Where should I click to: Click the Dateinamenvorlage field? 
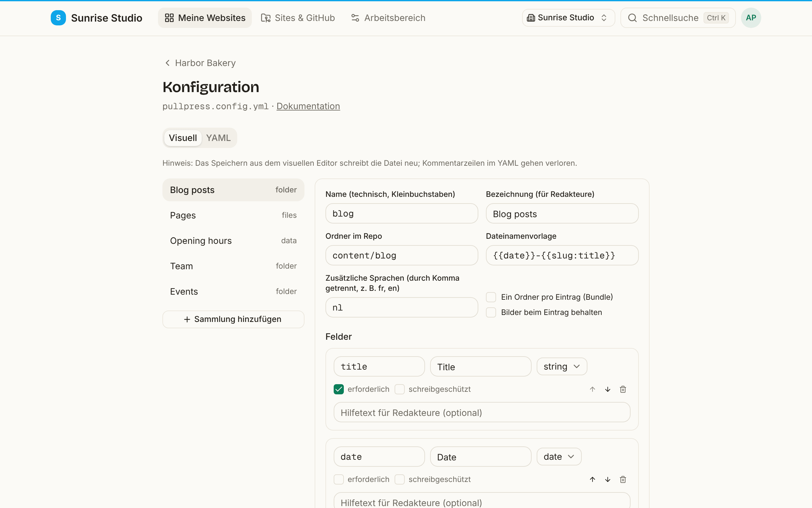click(562, 255)
